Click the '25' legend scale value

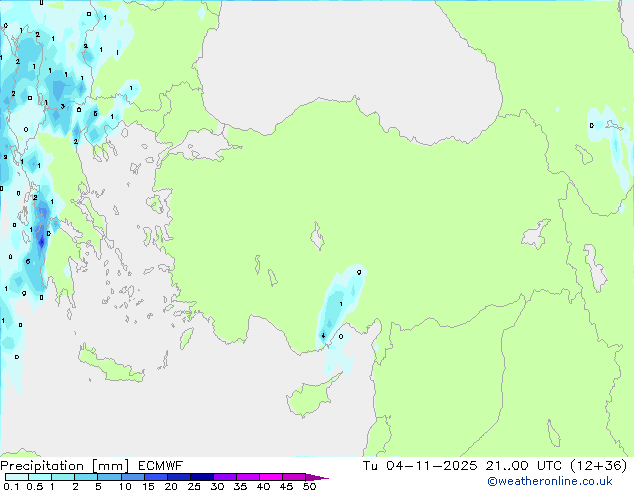pyautogui.click(x=194, y=486)
